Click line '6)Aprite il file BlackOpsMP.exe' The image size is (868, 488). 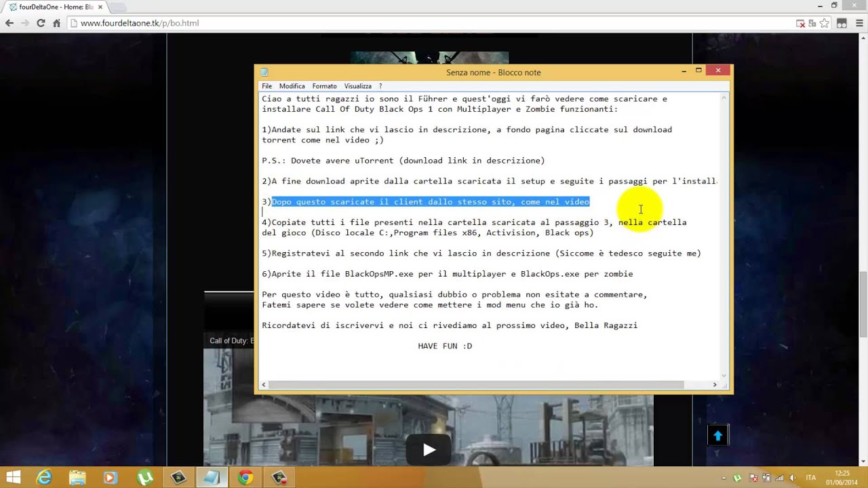click(448, 274)
